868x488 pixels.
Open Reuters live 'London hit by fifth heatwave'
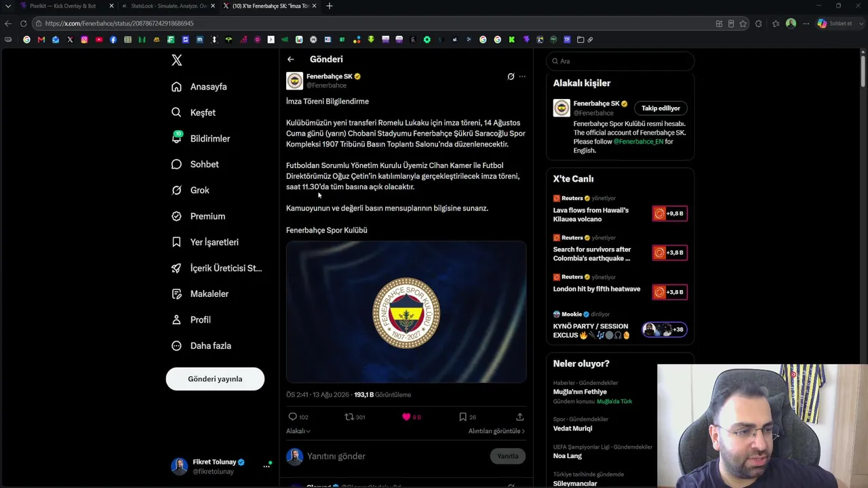click(597, 289)
